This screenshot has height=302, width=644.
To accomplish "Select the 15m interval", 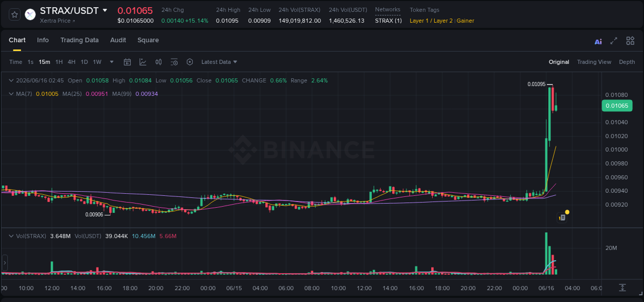I will (x=44, y=62).
